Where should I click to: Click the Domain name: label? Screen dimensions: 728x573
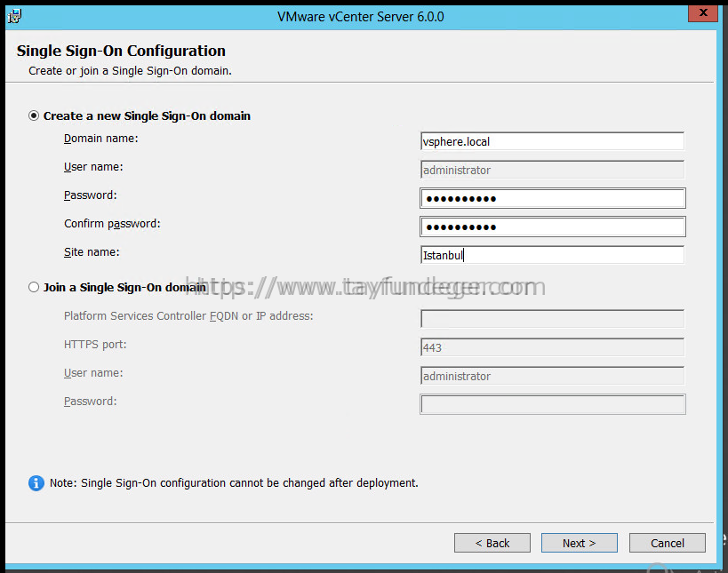(x=100, y=139)
